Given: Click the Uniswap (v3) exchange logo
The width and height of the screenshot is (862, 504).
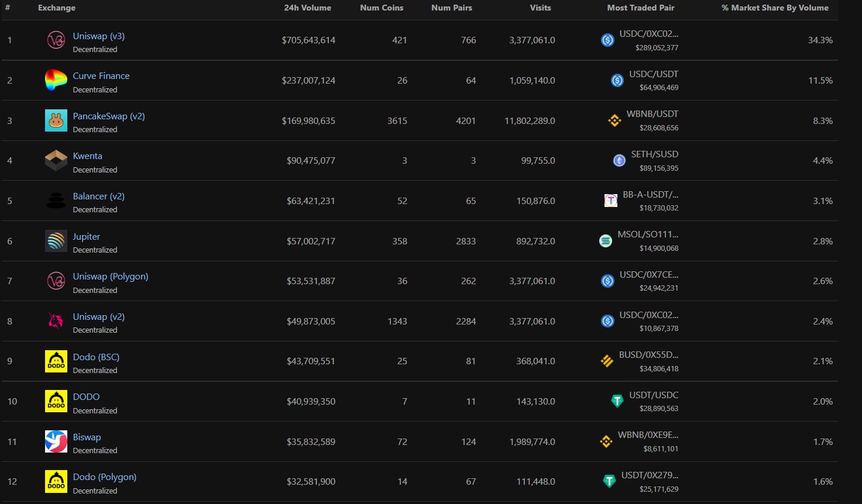Looking at the screenshot, I should (x=56, y=40).
